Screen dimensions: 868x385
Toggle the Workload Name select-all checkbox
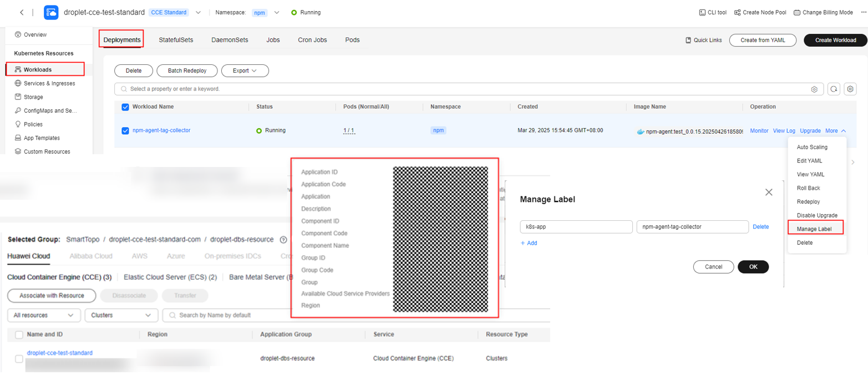coord(125,107)
